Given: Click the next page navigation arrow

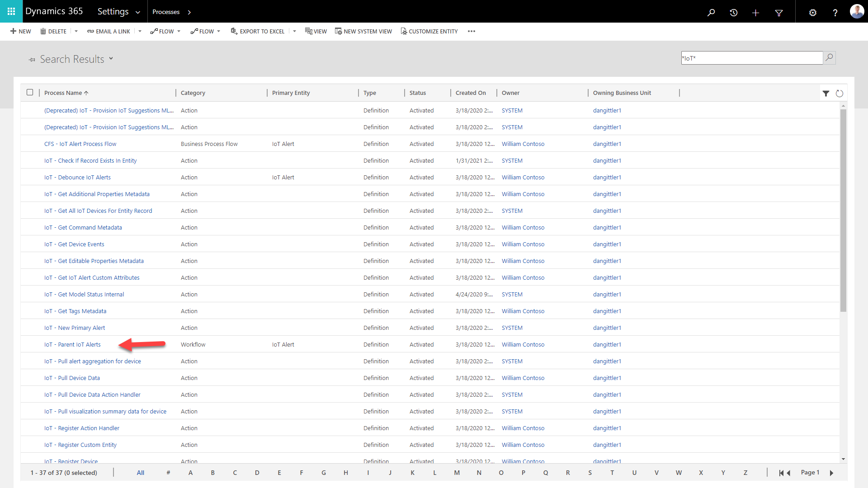Looking at the screenshot, I should 832,473.
